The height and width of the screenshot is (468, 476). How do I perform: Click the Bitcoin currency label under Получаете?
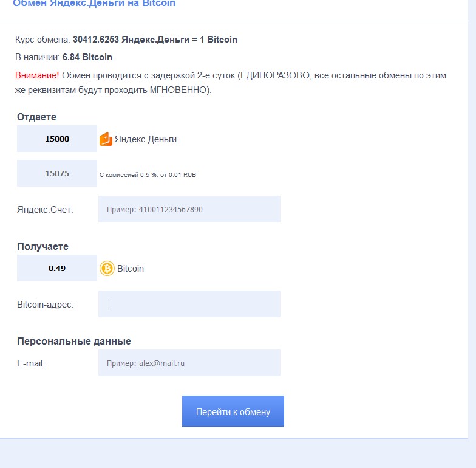[x=131, y=269]
